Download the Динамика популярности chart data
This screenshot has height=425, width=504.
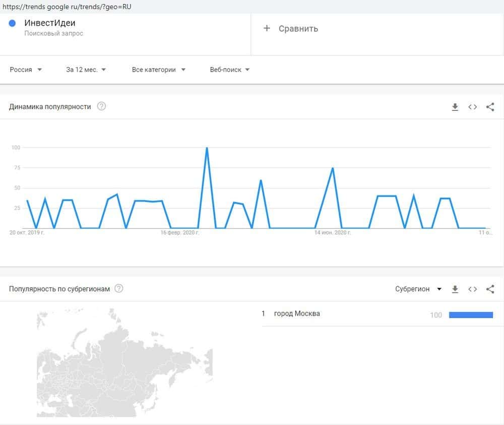click(455, 107)
